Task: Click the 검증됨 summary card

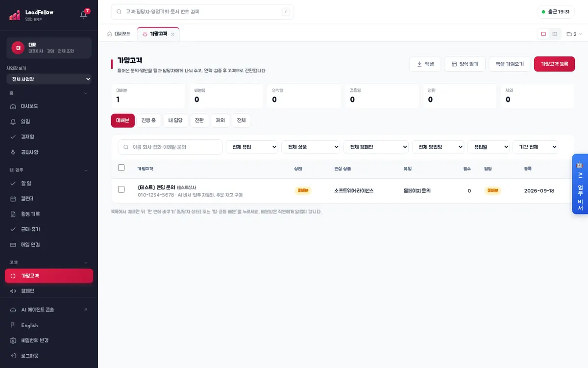Action: [x=382, y=96]
